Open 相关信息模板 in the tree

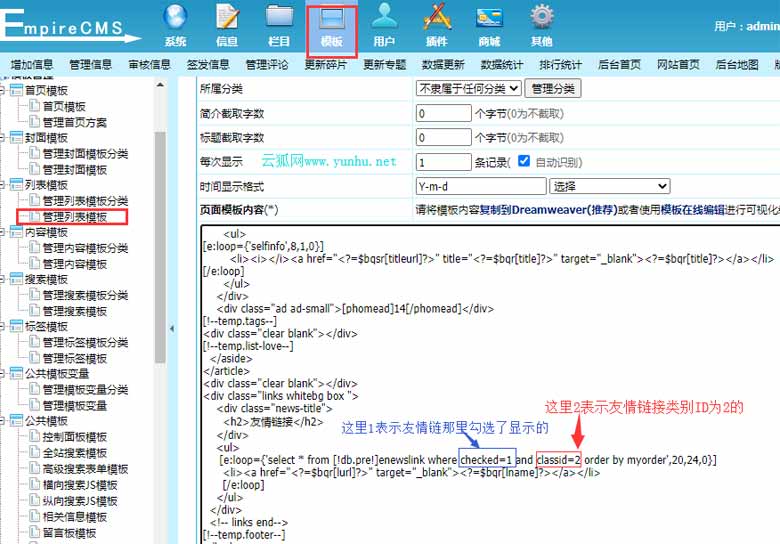(x=75, y=517)
